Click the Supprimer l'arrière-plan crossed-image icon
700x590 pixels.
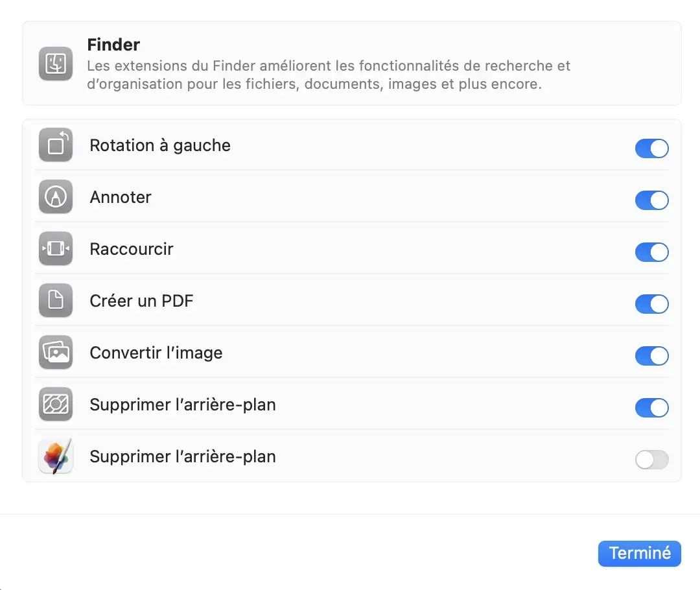(56, 404)
